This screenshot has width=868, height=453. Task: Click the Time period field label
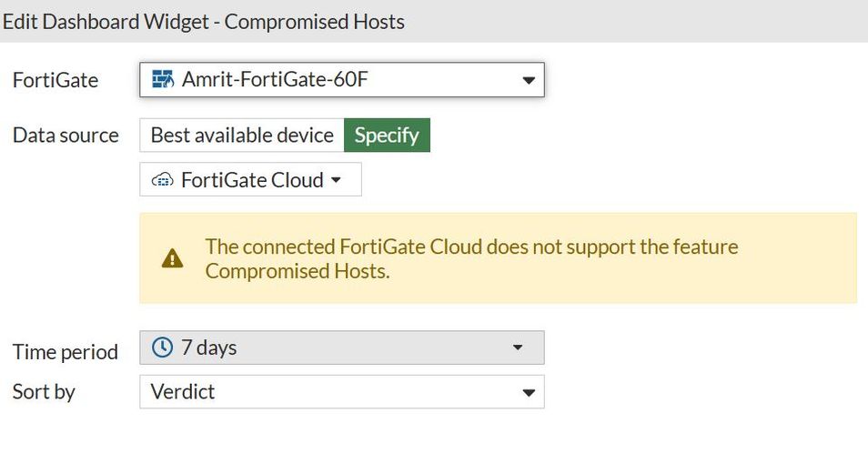pyautogui.click(x=66, y=352)
